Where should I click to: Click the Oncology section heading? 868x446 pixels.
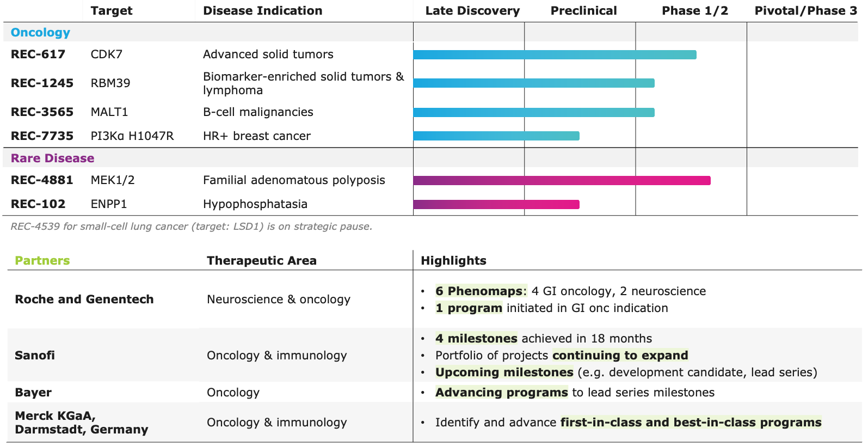tap(40, 33)
